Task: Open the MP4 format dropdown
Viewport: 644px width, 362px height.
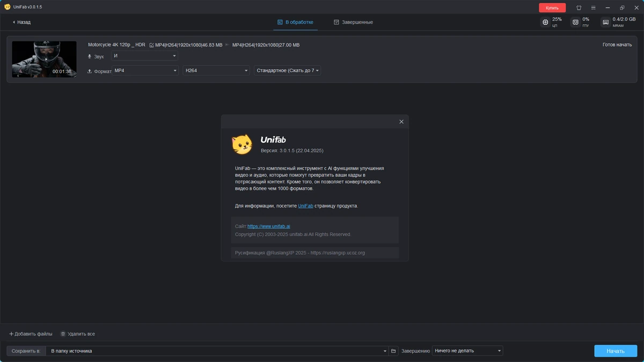Action: click(145, 70)
